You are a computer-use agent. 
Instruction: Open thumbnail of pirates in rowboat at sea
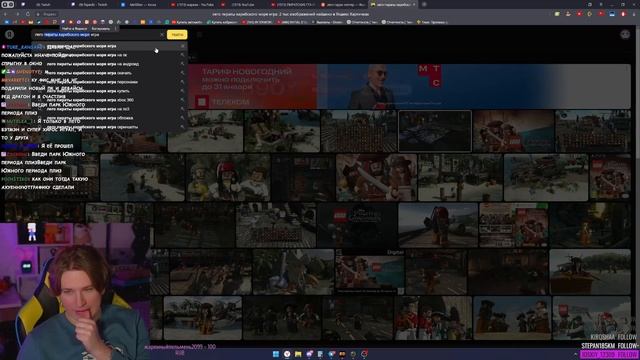590,272
